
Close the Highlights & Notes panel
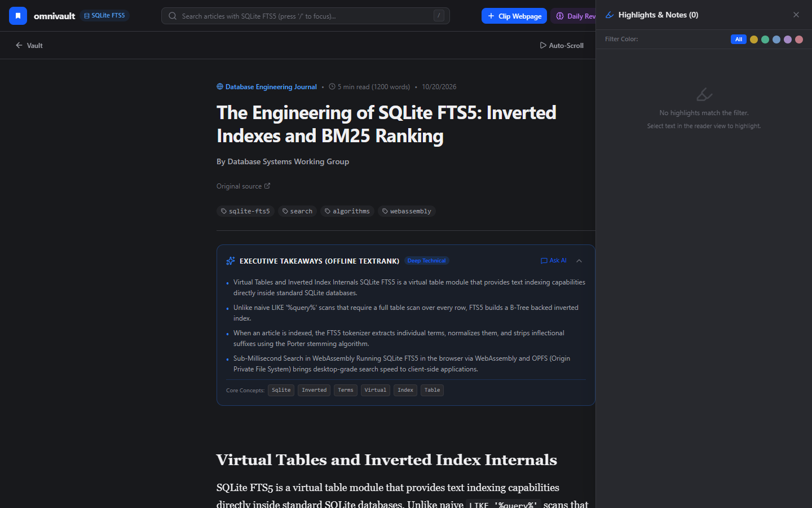pos(796,15)
